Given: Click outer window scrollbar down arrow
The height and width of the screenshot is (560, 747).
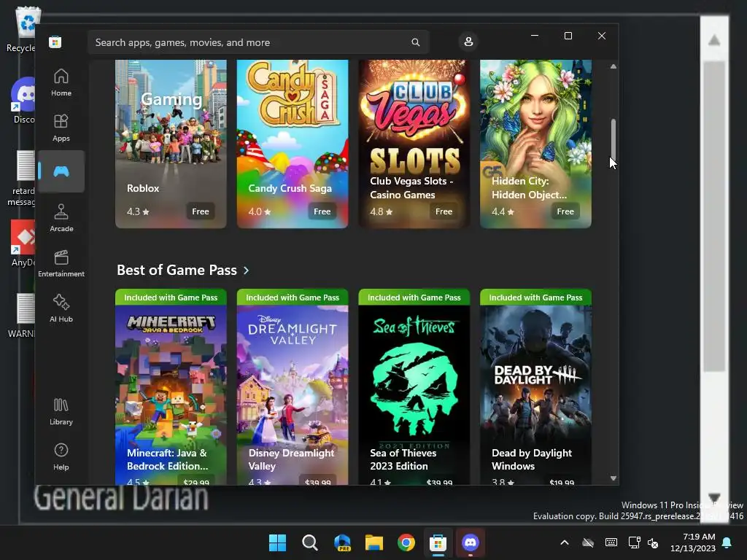Looking at the screenshot, I should click(x=713, y=498).
